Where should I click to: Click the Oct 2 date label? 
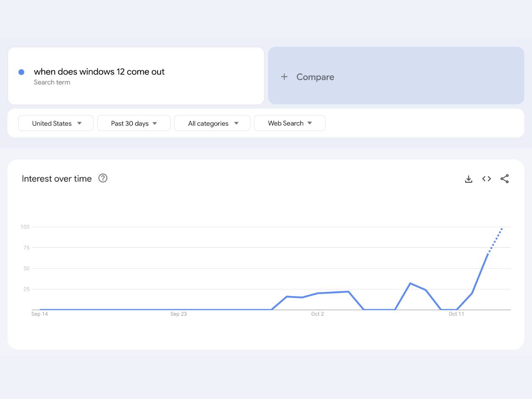pos(317,314)
